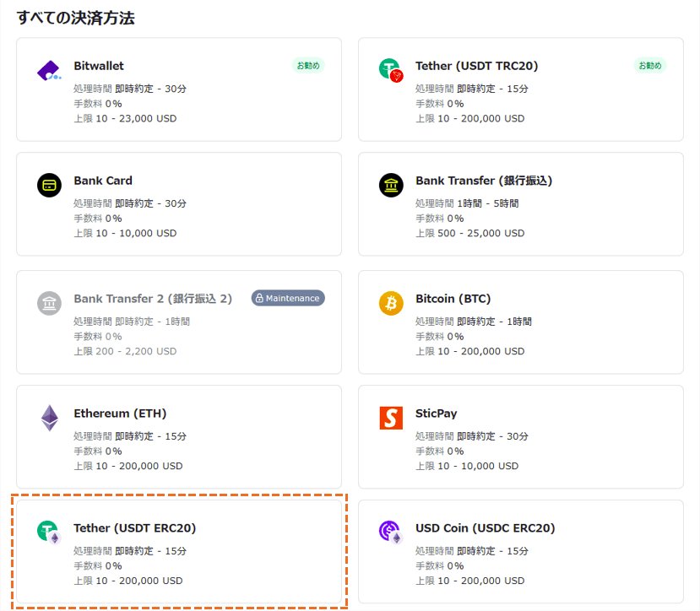Screen dimensions: 700x611
Task: Click Bank Transfer 2's 上限 200 - 2,200 USD text
Action: click(x=125, y=351)
